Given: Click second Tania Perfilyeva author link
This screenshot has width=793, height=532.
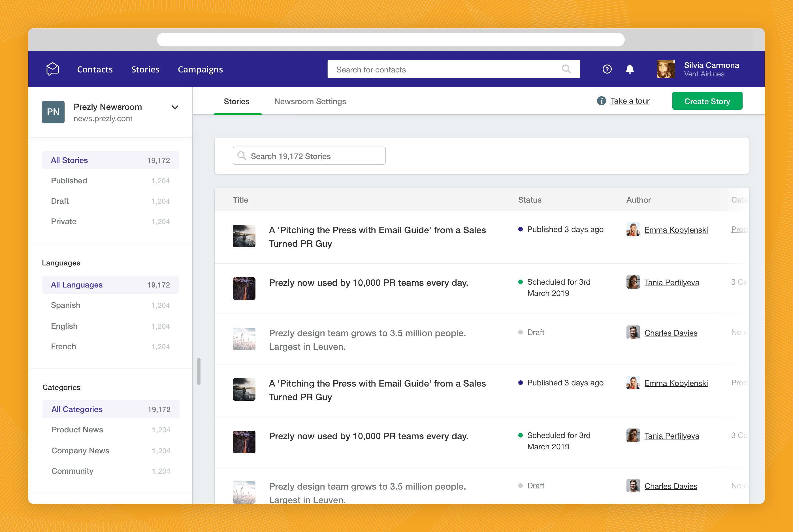Looking at the screenshot, I should point(672,436).
